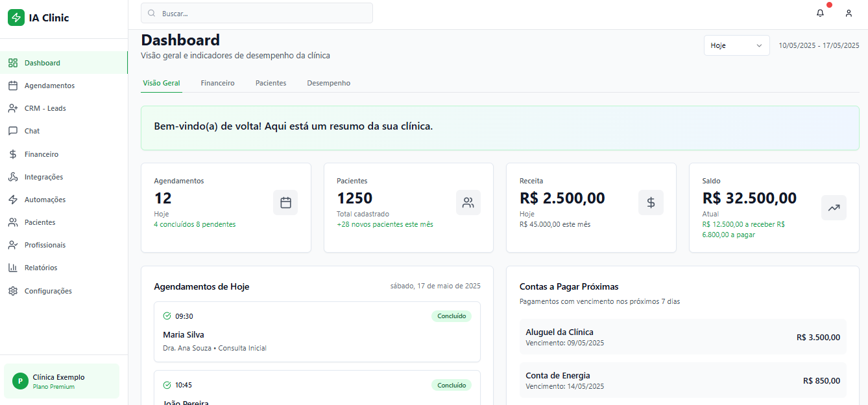The image size is (868, 405).
Task: Open CRM - Leads in the sidebar
Action: [x=64, y=108]
